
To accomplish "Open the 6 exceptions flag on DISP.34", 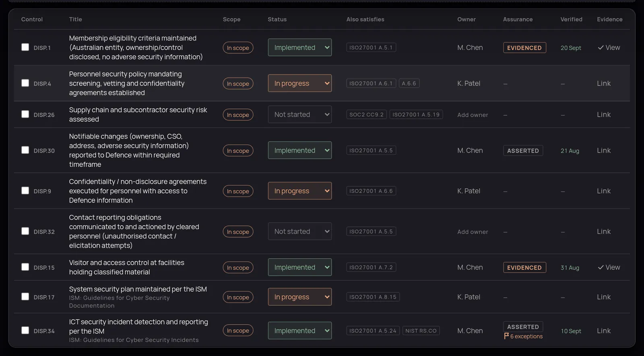I will coord(523,336).
